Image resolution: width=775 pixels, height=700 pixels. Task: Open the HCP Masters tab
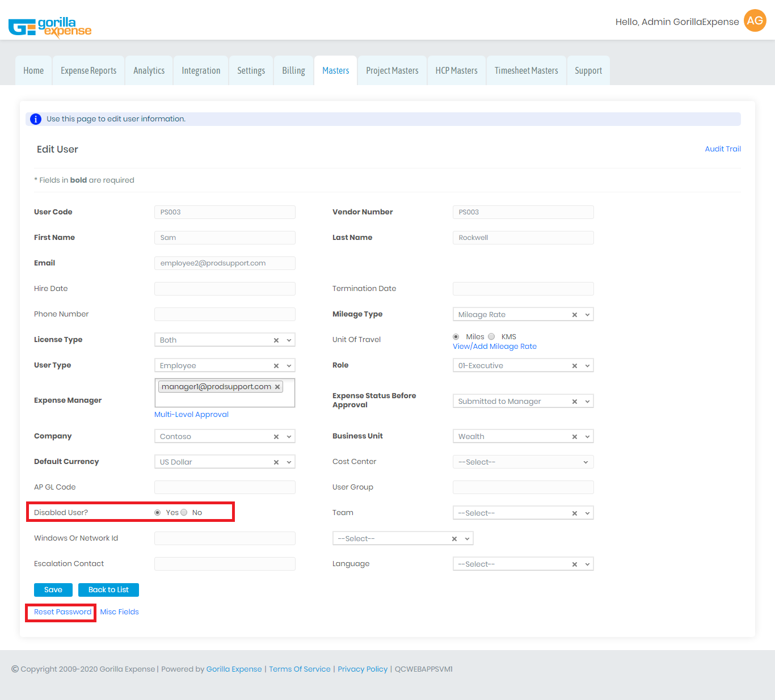tap(457, 70)
